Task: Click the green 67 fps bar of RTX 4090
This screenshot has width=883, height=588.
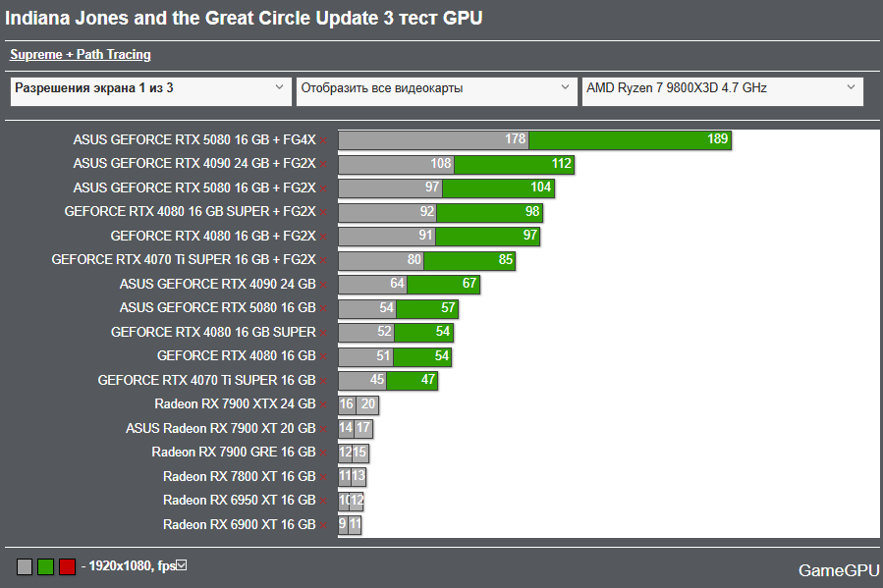Action: coord(444,284)
